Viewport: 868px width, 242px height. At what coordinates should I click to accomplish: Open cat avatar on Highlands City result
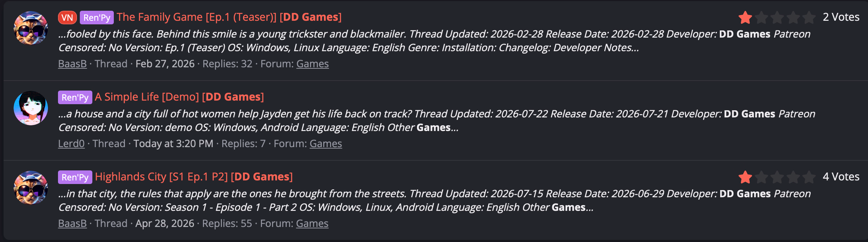click(31, 188)
